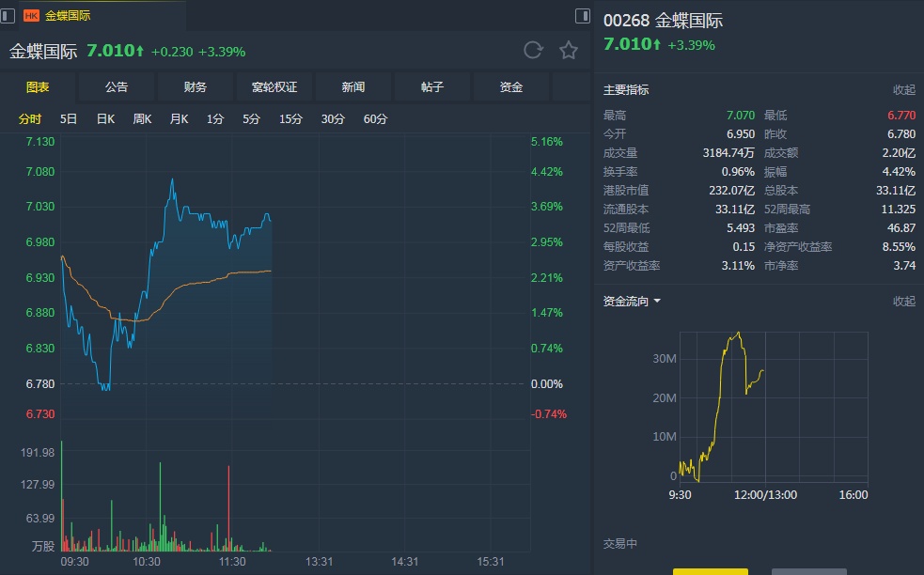Viewport: 924px width, 575px height.
Task: Open the 新闻 tab
Action: click(x=353, y=87)
